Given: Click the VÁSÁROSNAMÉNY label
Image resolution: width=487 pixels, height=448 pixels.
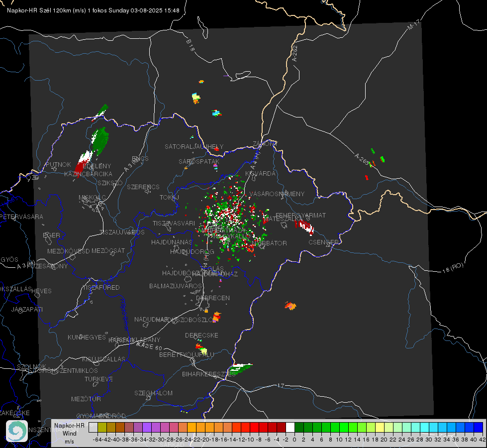Looking at the screenshot, I should point(277,194).
